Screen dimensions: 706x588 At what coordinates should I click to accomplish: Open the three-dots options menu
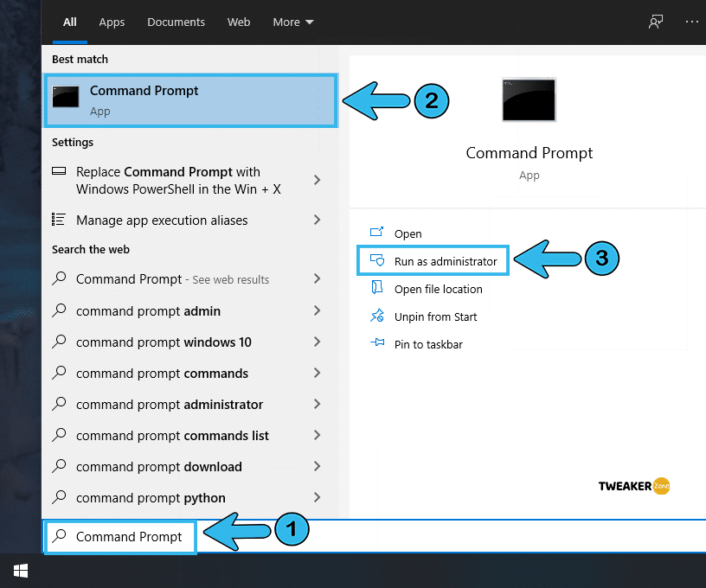[692, 22]
